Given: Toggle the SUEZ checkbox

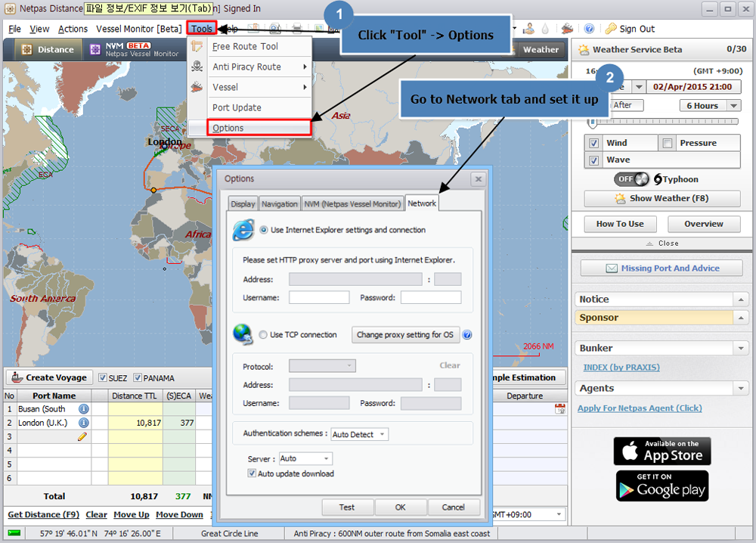Looking at the screenshot, I should (102, 377).
